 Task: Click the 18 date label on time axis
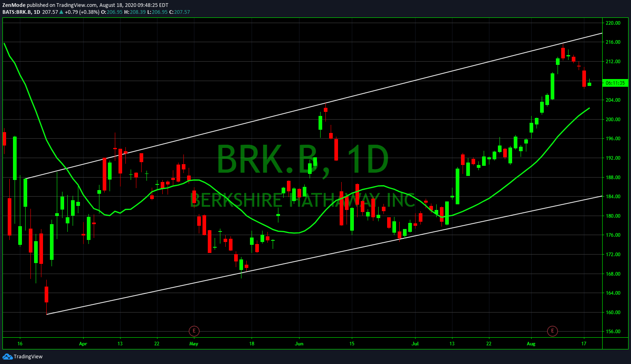coord(252,344)
